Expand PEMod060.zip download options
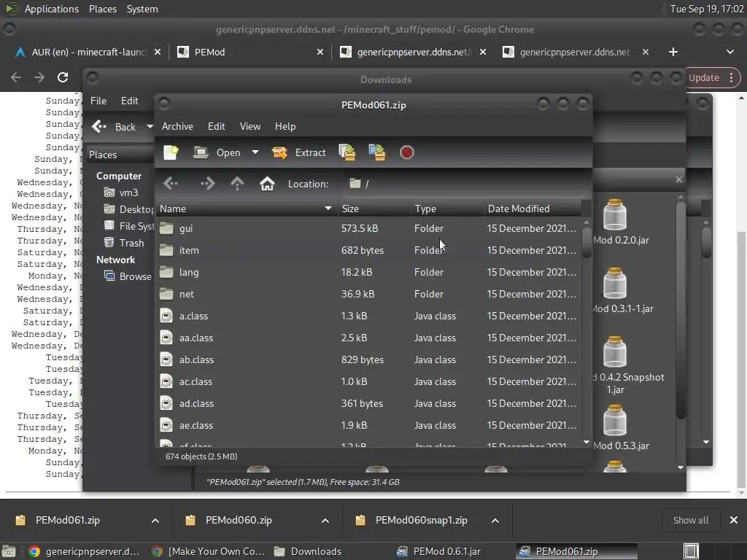The image size is (747, 560). tap(325, 521)
